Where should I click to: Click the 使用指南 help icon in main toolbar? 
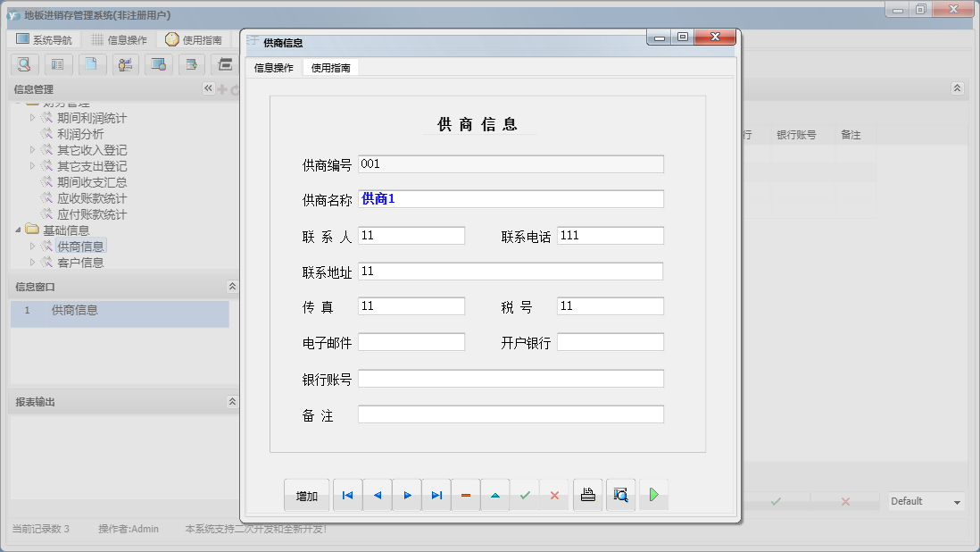point(172,39)
